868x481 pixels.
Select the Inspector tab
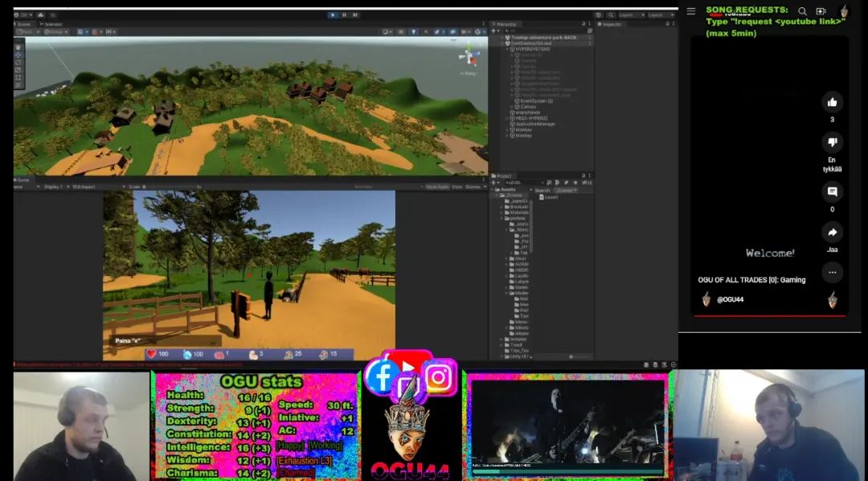612,24
